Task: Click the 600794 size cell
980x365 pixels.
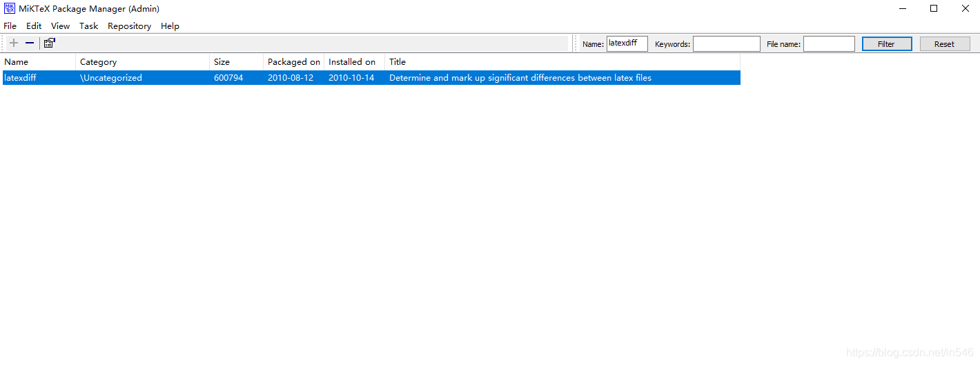Action: click(x=228, y=78)
